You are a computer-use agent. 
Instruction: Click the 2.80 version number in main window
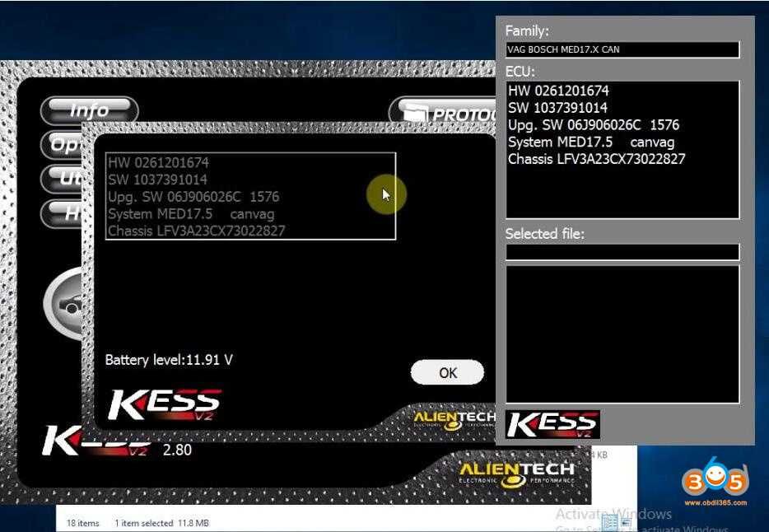[177, 450]
